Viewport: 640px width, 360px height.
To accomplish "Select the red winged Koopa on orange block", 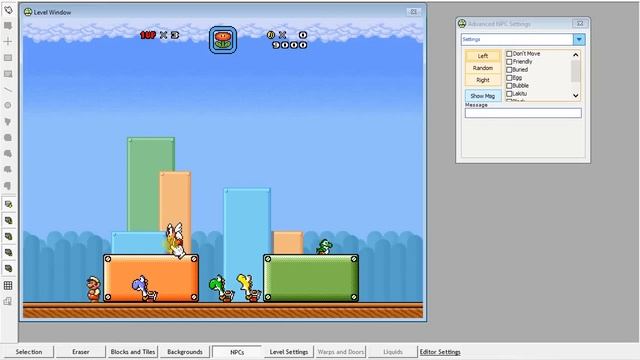I will [x=176, y=240].
